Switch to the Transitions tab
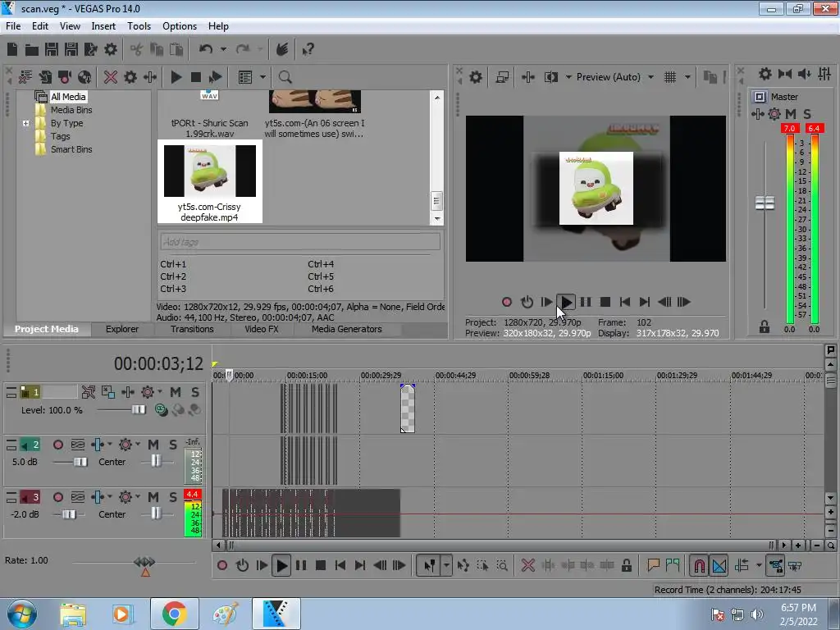840x630 pixels. (x=192, y=329)
